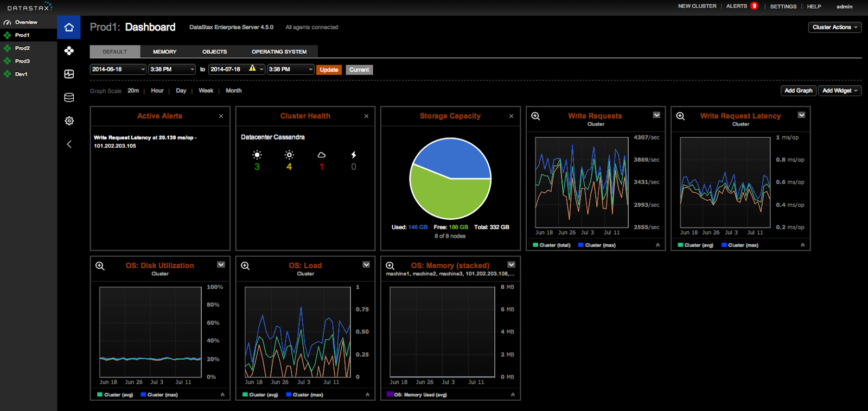Open OS: Memory (stacked) options dropdown
The image size is (868, 411).
[x=511, y=264]
